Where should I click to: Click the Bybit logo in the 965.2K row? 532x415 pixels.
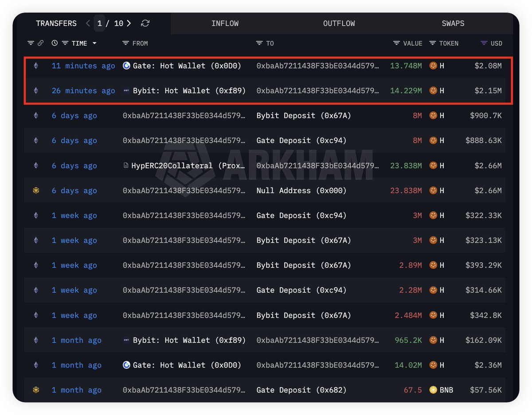126,340
